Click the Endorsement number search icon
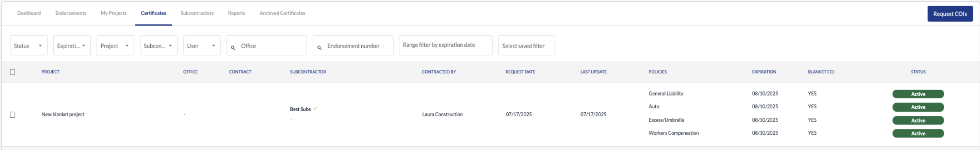The image size is (980, 151). click(x=319, y=48)
